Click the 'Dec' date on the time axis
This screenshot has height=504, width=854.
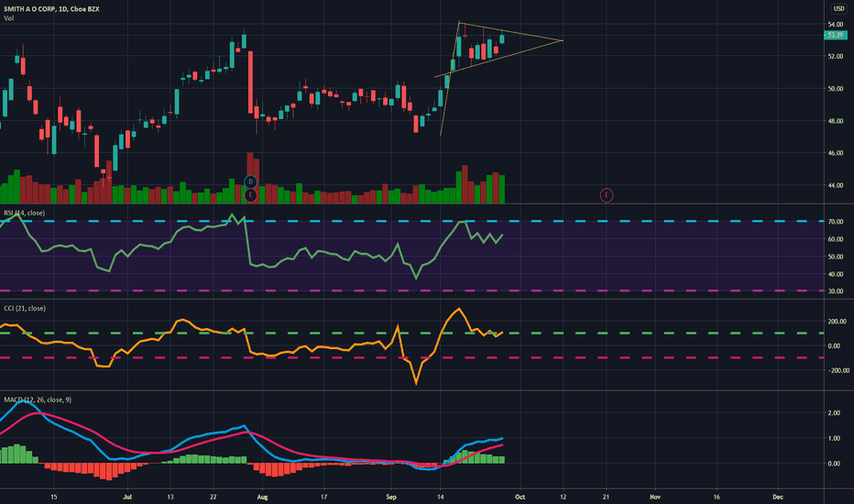pyautogui.click(x=778, y=497)
